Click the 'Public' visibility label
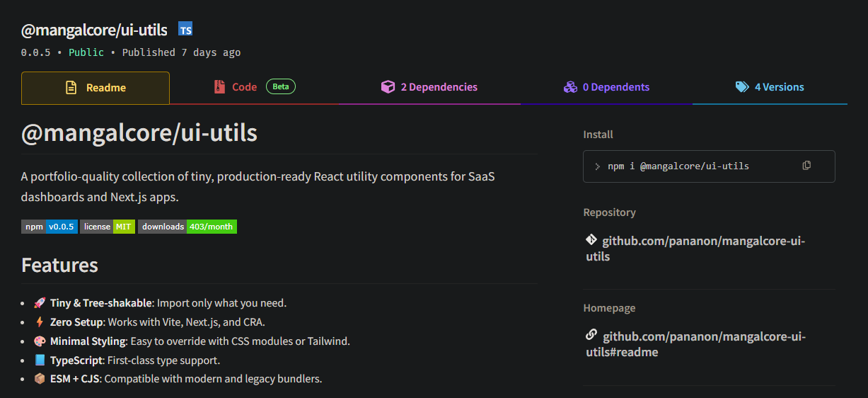This screenshot has height=398, width=868. click(86, 52)
